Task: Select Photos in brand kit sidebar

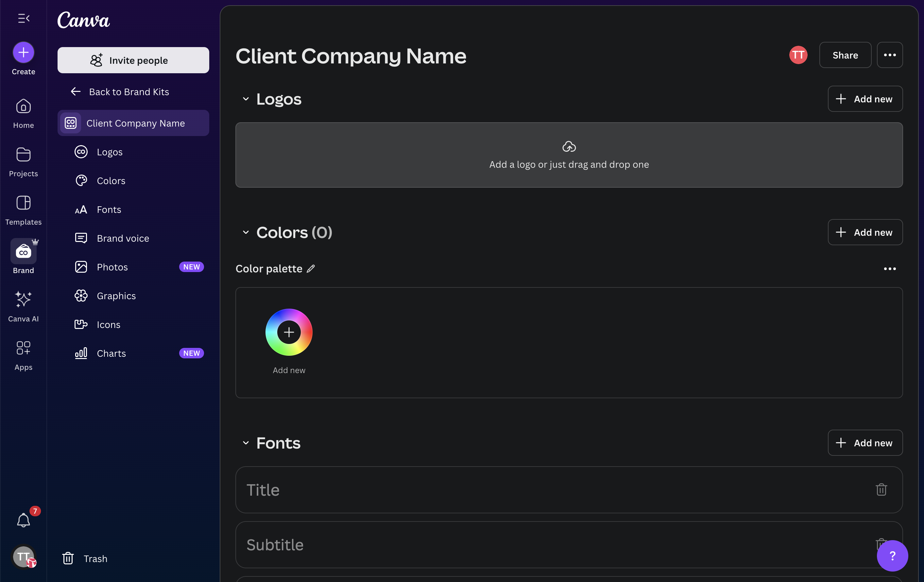Action: click(133, 267)
